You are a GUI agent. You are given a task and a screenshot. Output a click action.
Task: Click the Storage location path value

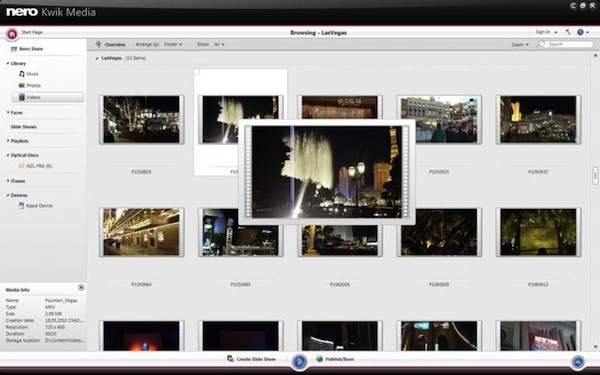(64, 340)
